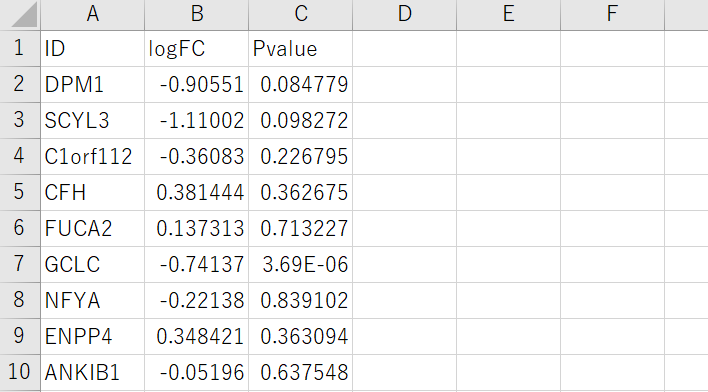Select cell containing SCYL3

point(93,121)
